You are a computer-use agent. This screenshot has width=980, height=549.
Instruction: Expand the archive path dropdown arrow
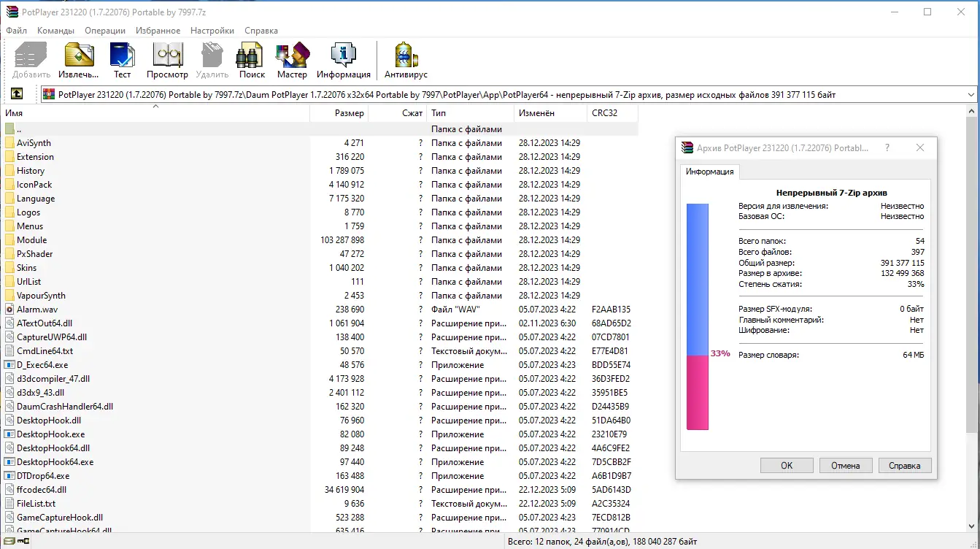tap(971, 95)
